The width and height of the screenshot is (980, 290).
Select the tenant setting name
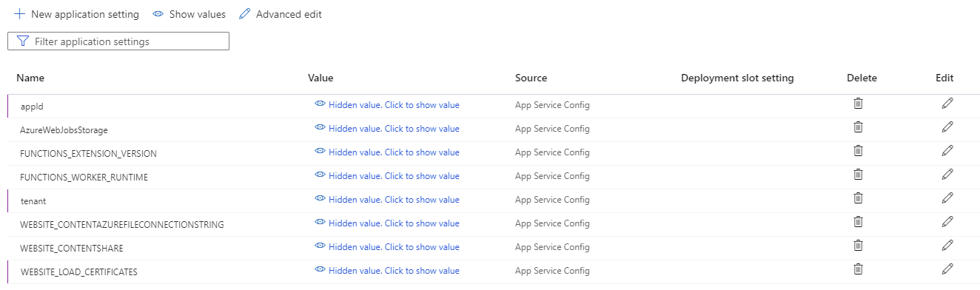pyautogui.click(x=34, y=201)
